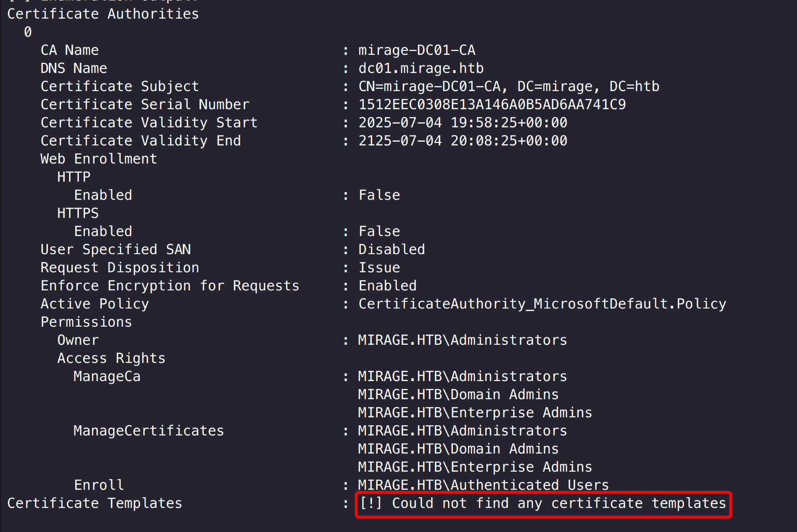797x532 pixels.
Task: Click the User Specified SAN Disabled value
Action: click(391, 250)
